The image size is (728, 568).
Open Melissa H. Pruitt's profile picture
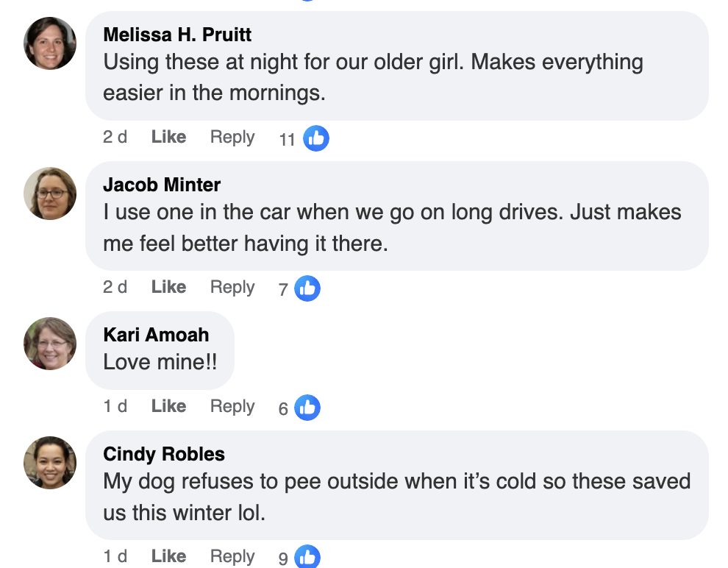49,43
